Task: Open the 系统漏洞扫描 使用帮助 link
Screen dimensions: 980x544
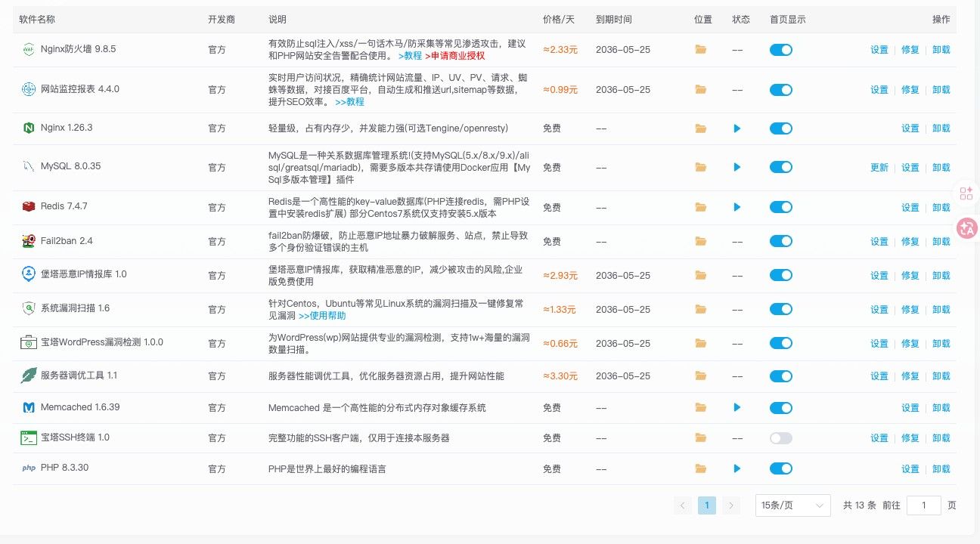Action: click(322, 316)
